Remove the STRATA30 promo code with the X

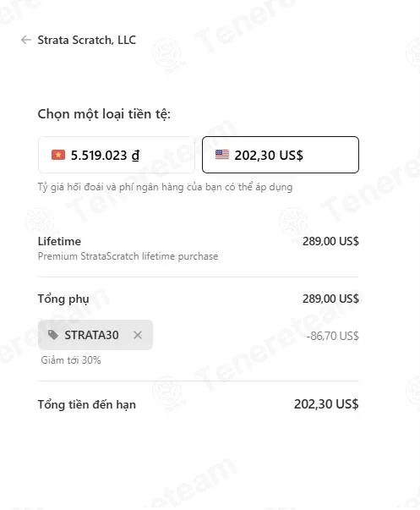tap(138, 335)
